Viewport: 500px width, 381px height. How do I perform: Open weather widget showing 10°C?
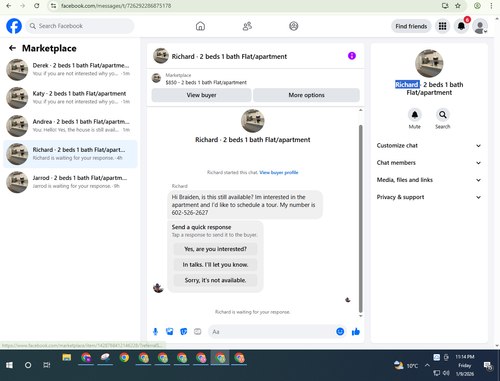(x=406, y=365)
